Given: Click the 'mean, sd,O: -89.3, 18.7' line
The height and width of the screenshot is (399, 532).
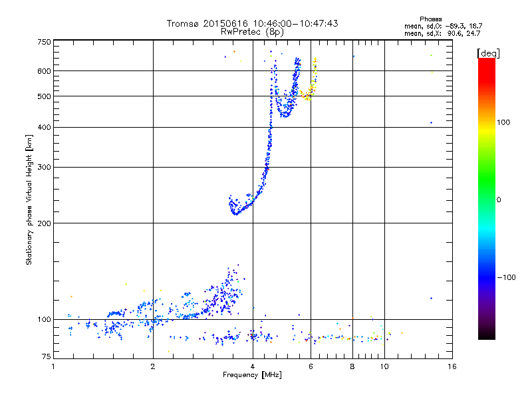Looking at the screenshot, I should 443,27.
